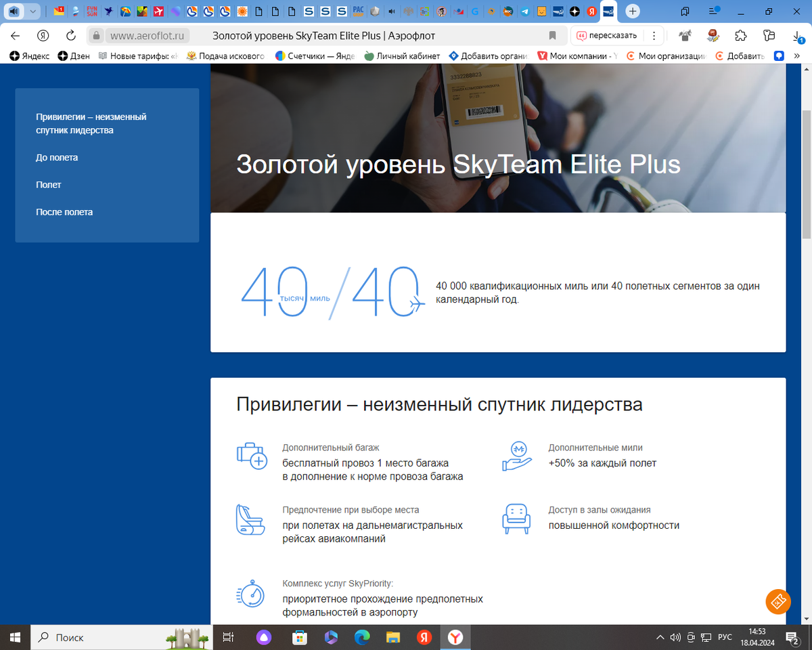Open the blue chat icon bookmark
This screenshot has height=650, width=812.
pos(780,56)
